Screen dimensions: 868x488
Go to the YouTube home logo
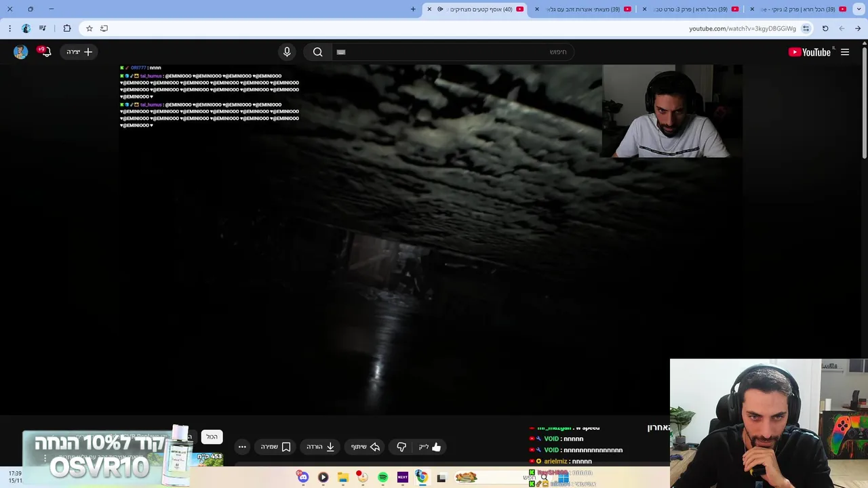810,52
